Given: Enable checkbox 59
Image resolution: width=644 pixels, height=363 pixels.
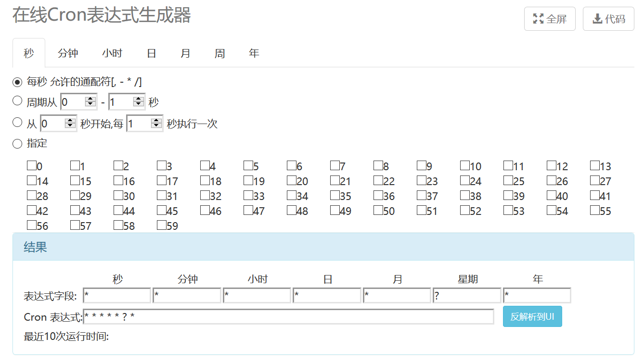Looking at the screenshot, I should coord(162,225).
